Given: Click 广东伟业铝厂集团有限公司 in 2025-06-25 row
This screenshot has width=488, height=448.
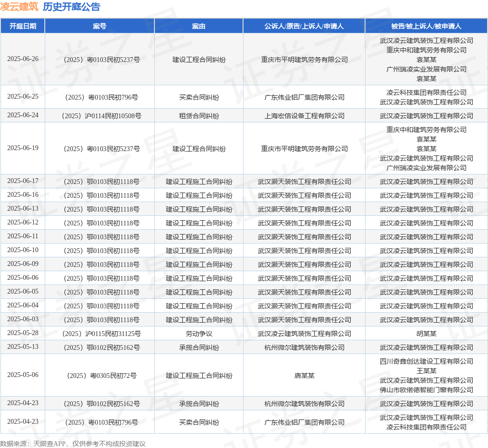Looking at the screenshot, I should point(305,97).
